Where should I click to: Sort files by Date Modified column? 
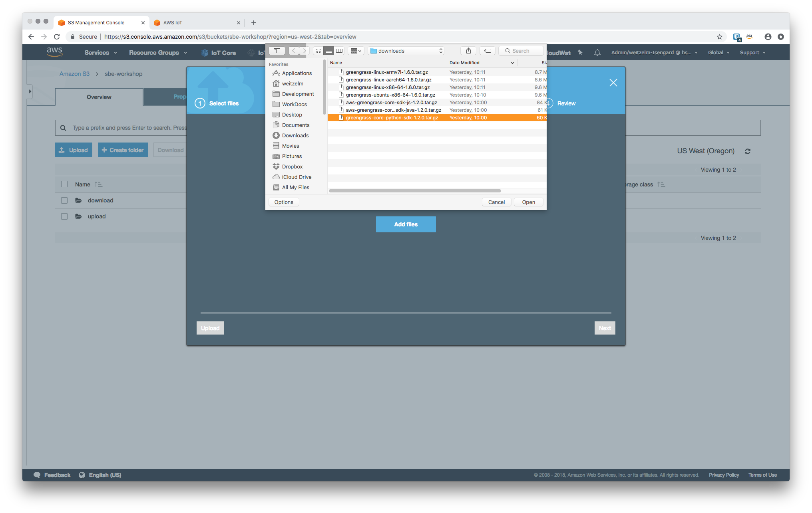pos(481,63)
